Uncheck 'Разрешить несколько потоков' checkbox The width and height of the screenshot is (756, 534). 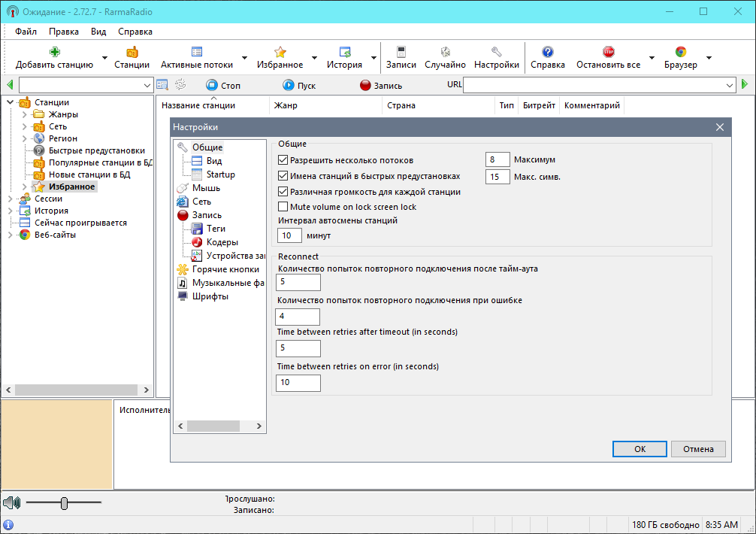tap(283, 159)
